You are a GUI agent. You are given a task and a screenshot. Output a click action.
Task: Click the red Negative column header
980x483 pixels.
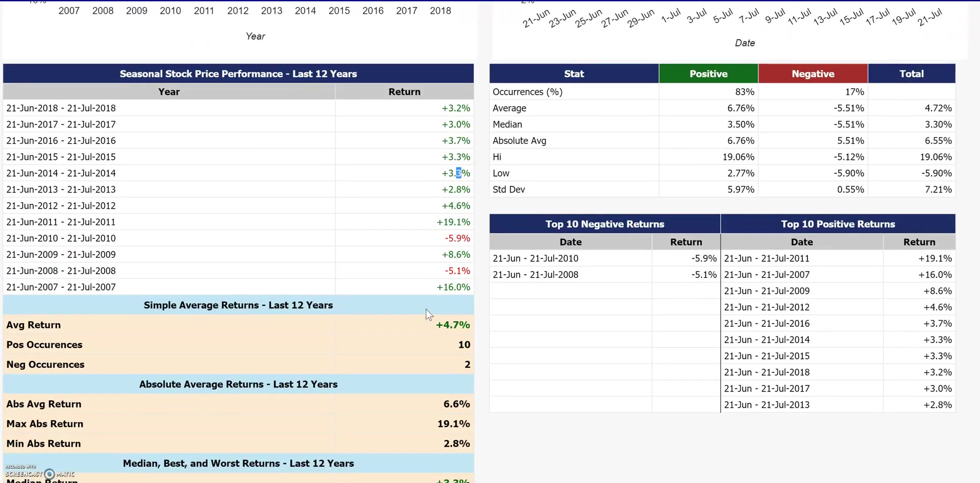pyautogui.click(x=813, y=74)
